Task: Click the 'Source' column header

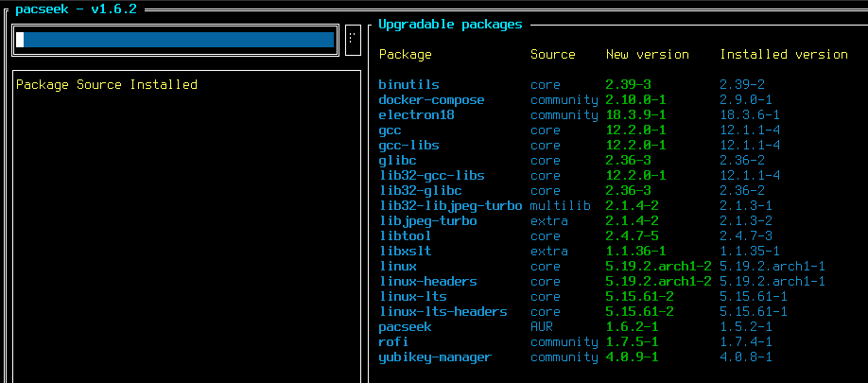Action: point(552,55)
